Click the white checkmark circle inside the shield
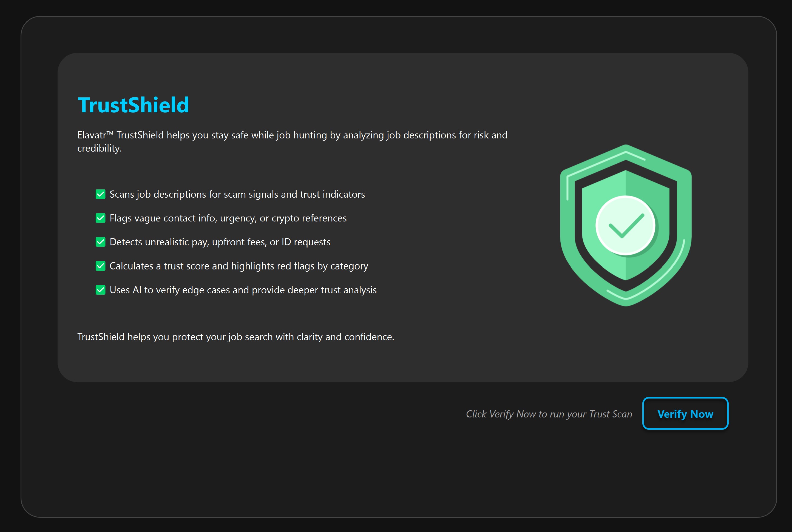Image resolution: width=792 pixels, height=532 pixels. 625,225
